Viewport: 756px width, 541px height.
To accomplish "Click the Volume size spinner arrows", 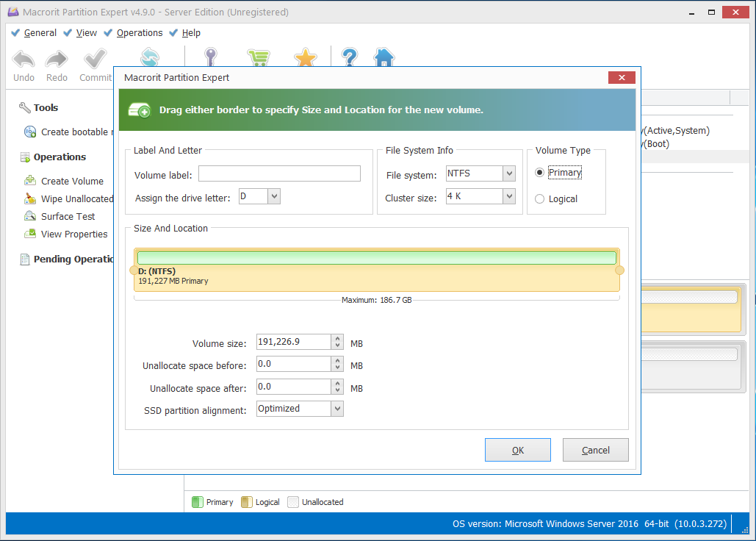I will tap(337, 342).
